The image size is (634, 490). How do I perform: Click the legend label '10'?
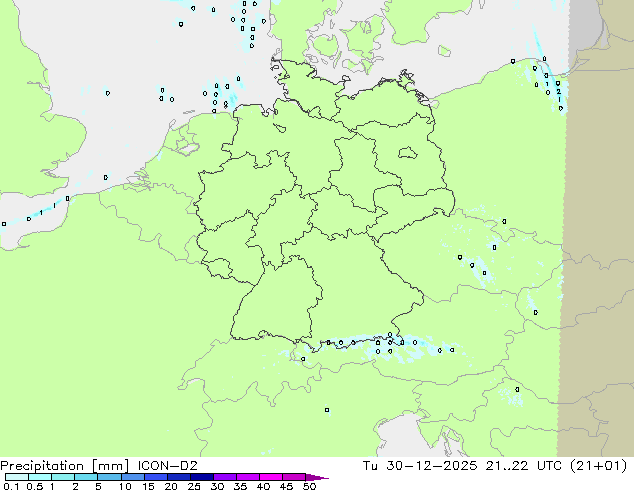[125, 486]
